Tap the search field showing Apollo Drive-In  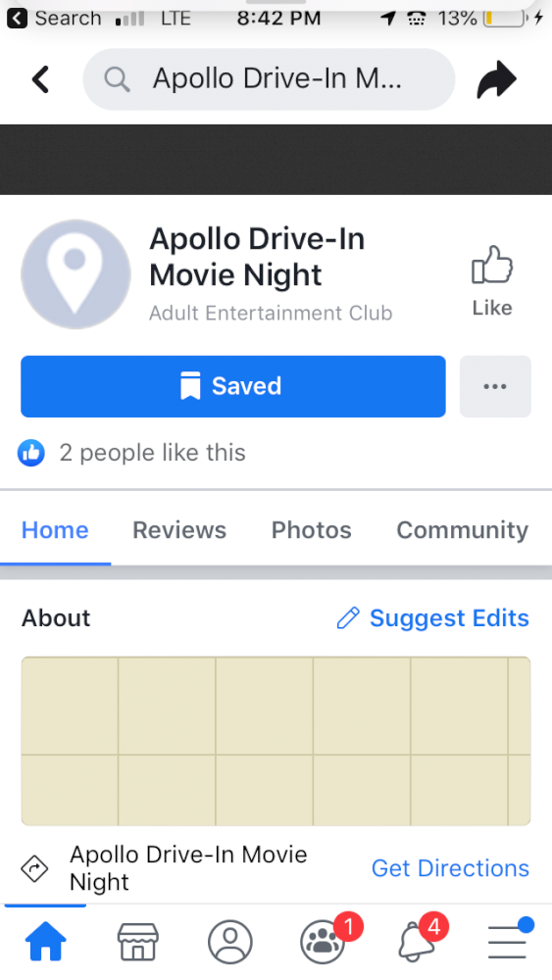[x=269, y=79]
